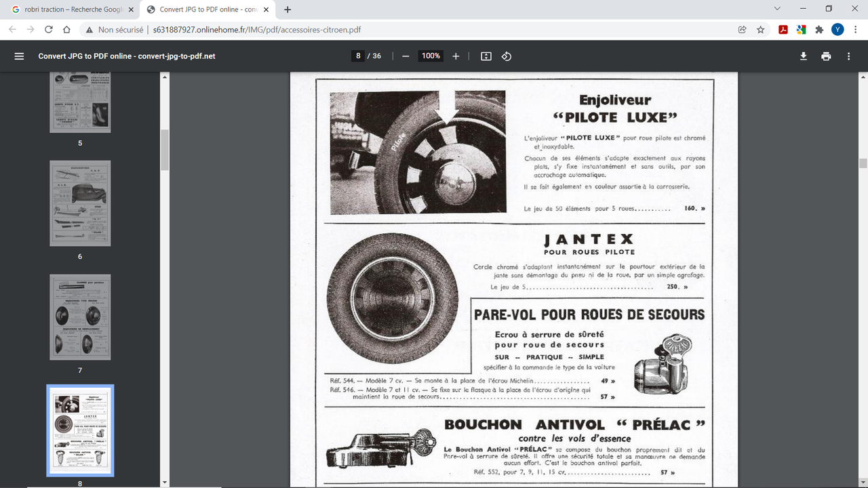
Task: Click the Réf. 552 price line
Action: click(574, 472)
